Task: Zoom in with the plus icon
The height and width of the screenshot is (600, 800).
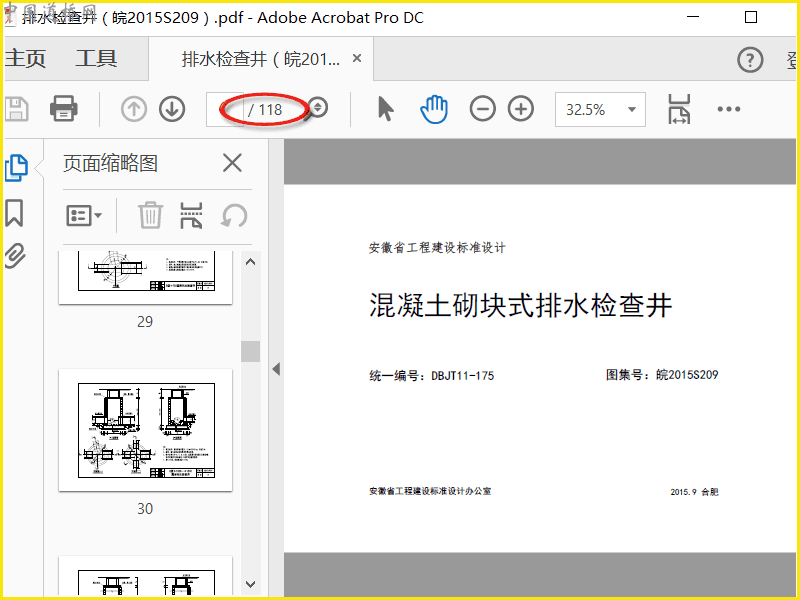Action: 521,109
